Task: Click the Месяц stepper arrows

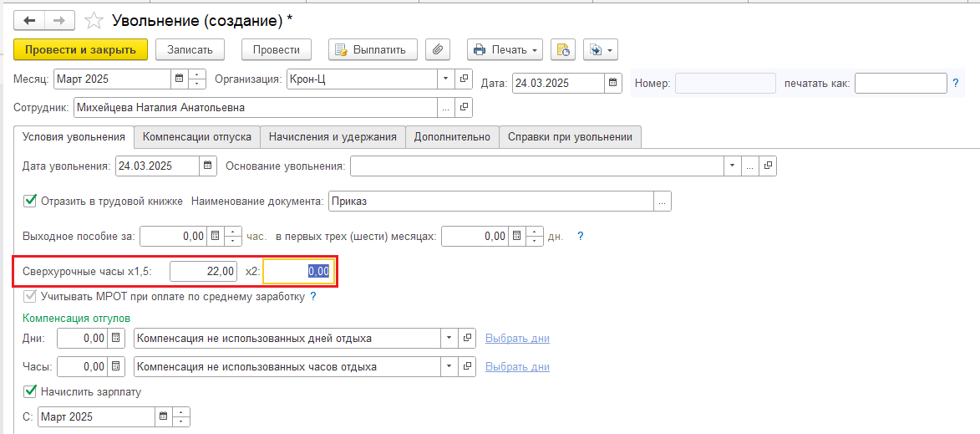Action: pos(197,79)
